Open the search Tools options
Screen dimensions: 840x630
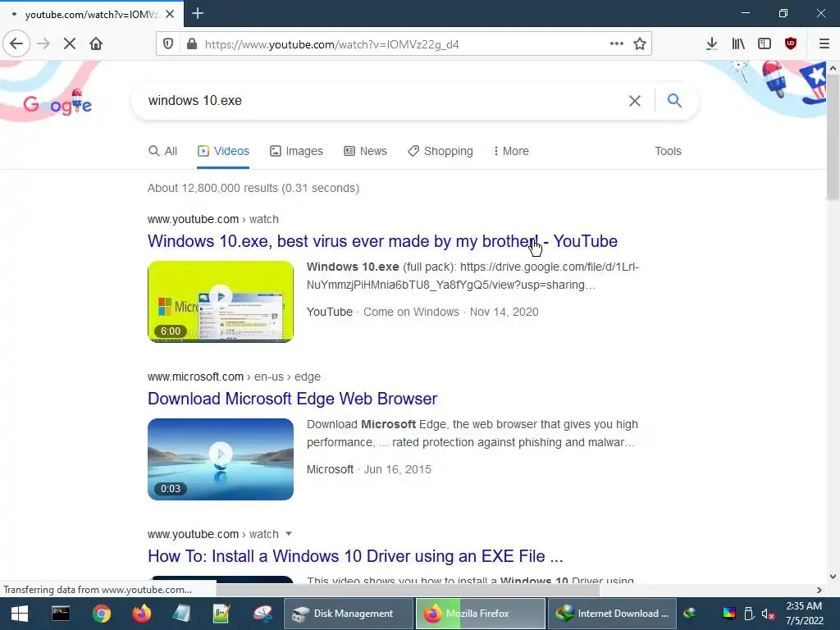[x=668, y=151]
